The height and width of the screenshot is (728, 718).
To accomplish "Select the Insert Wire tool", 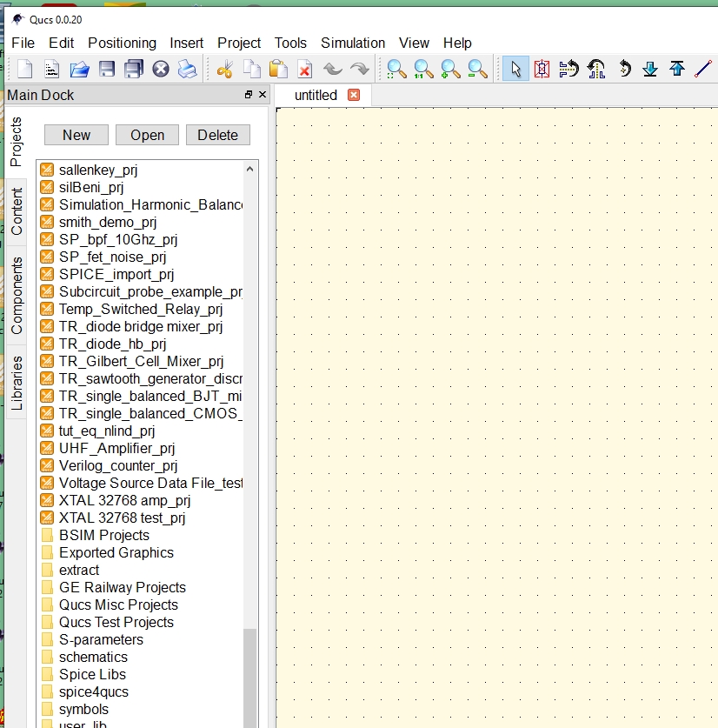I will click(704, 69).
